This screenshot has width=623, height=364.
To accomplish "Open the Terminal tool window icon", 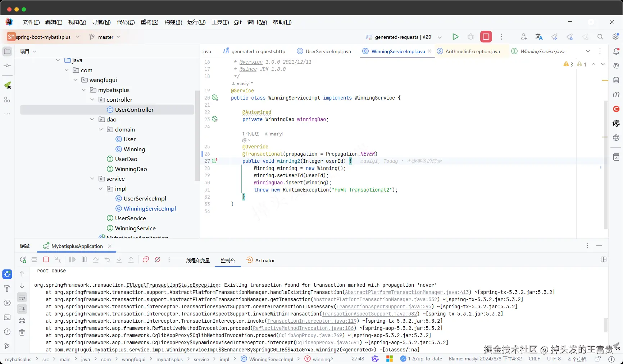I will [7, 317].
